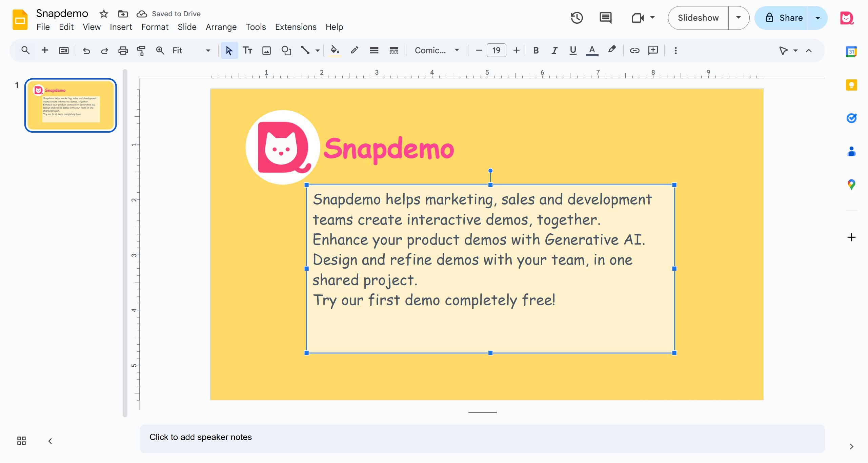Expand the Slideshow options arrow

(x=739, y=18)
